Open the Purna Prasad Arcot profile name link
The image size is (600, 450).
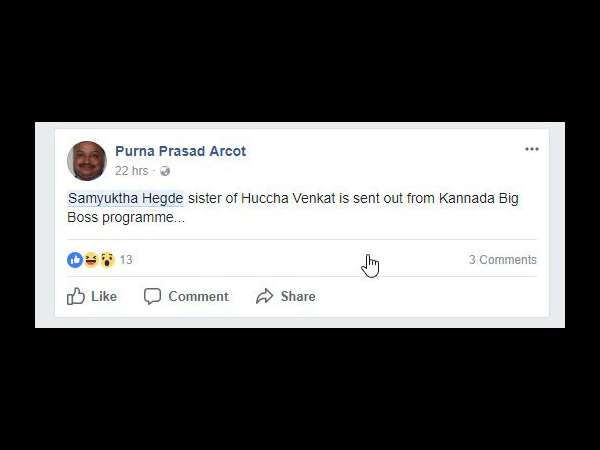[x=180, y=151]
